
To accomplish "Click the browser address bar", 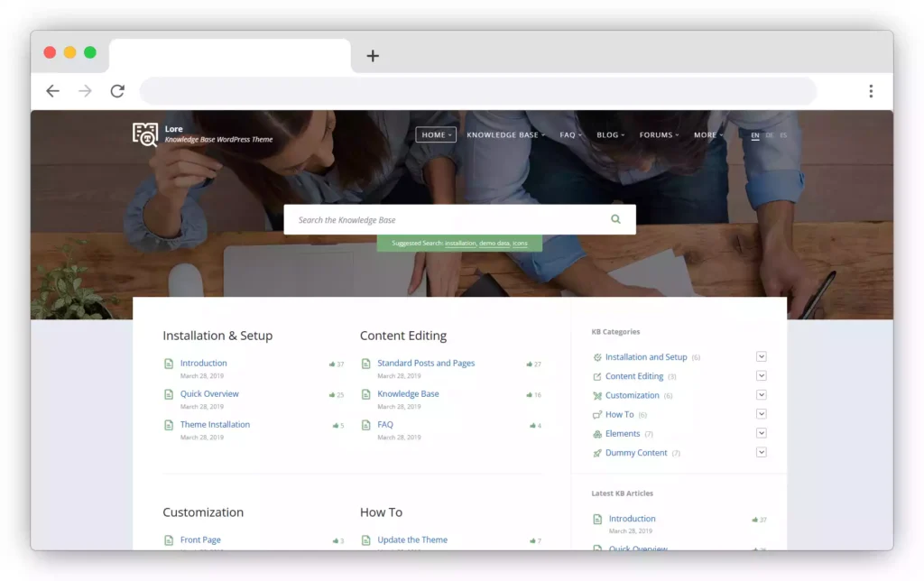I will [x=478, y=91].
